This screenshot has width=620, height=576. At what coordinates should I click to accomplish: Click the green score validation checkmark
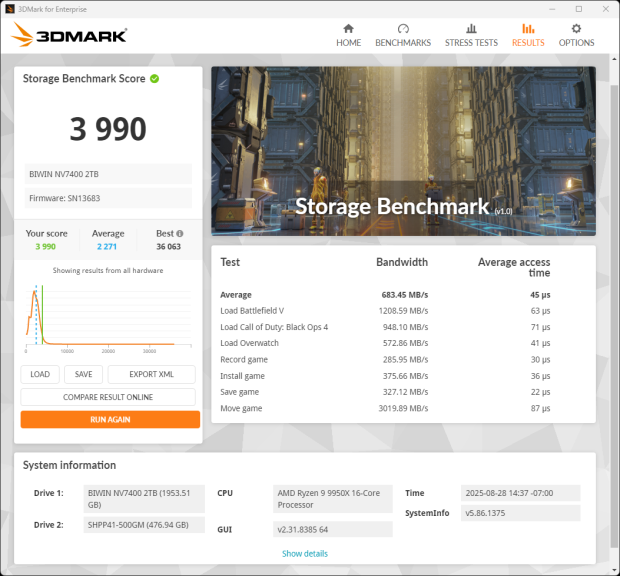coord(155,79)
